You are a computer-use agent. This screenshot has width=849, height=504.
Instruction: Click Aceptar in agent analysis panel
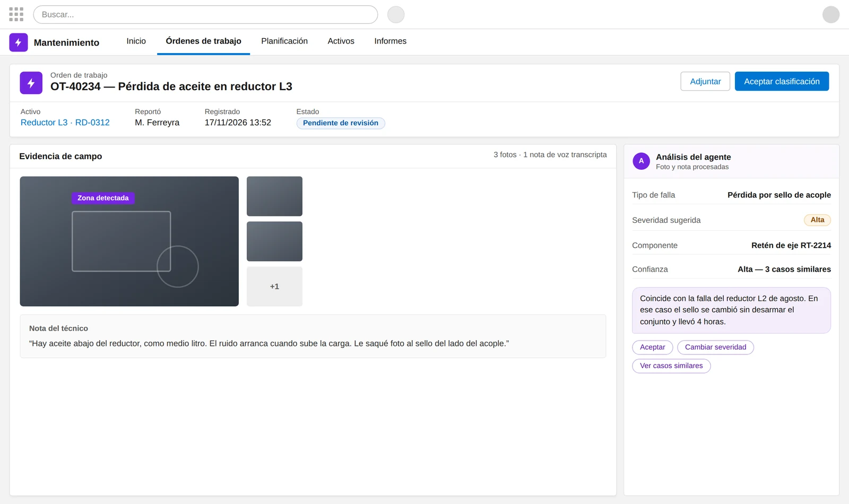click(653, 347)
